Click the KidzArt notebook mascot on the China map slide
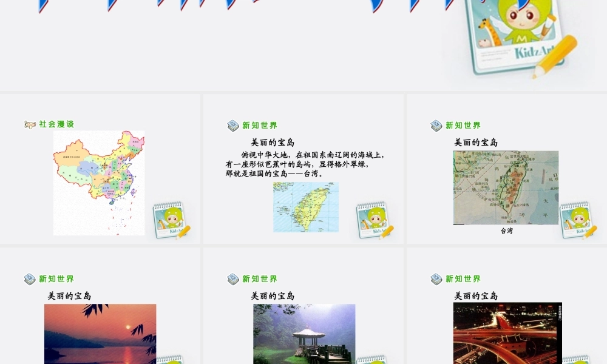The height and width of the screenshot is (364, 607). pyautogui.click(x=171, y=220)
